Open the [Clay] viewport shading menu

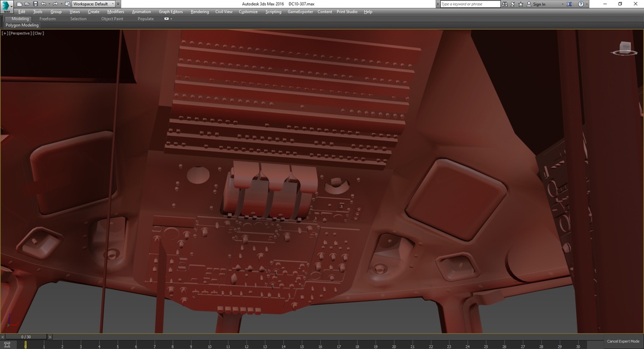(x=38, y=33)
